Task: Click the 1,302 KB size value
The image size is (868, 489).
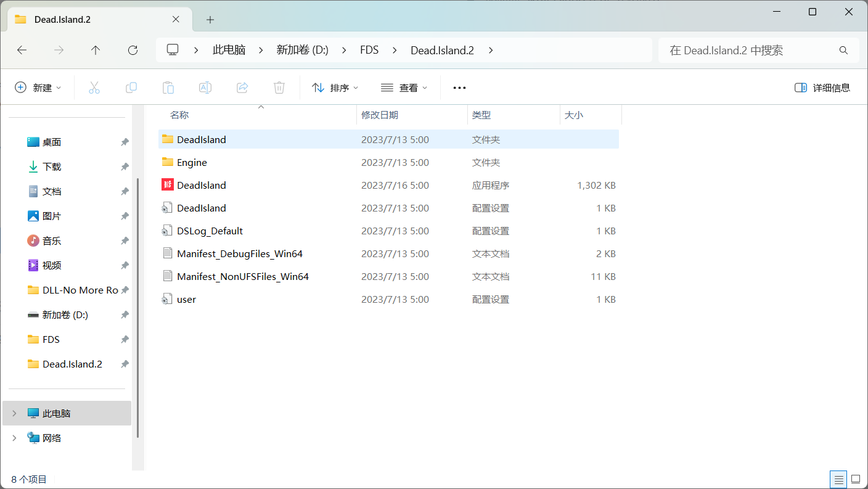Action: [596, 185]
